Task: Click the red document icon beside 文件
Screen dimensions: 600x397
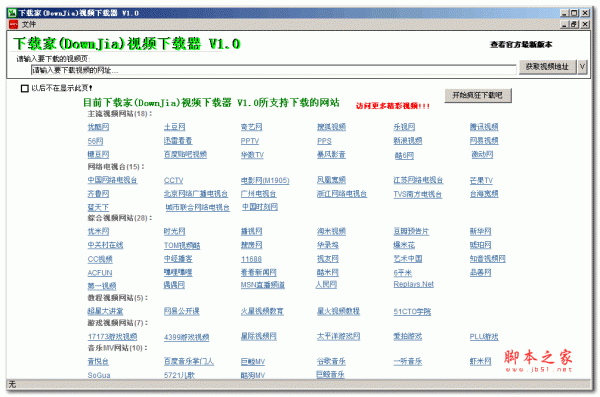Action: coord(13,25)
